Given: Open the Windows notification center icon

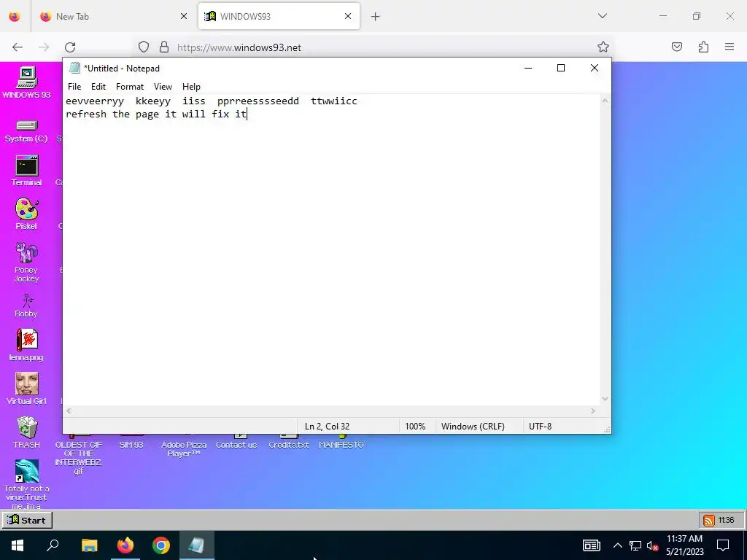Looking at the screenshot, I should point(723,545).
